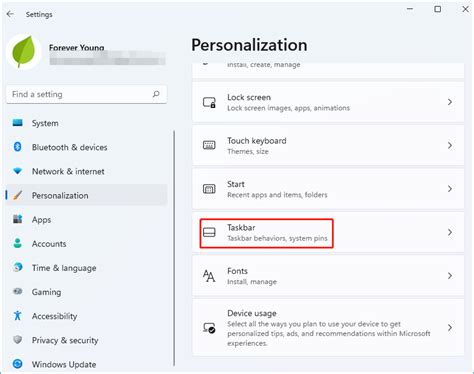Click the Apps icon in sidebar

(x=17, y=219)
